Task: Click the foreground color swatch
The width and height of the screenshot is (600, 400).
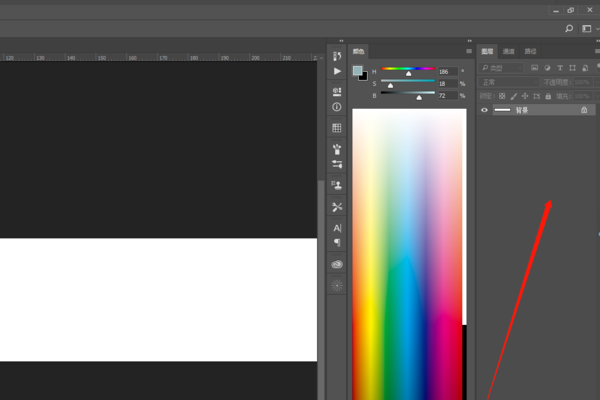Action: [x=357, y=70]
